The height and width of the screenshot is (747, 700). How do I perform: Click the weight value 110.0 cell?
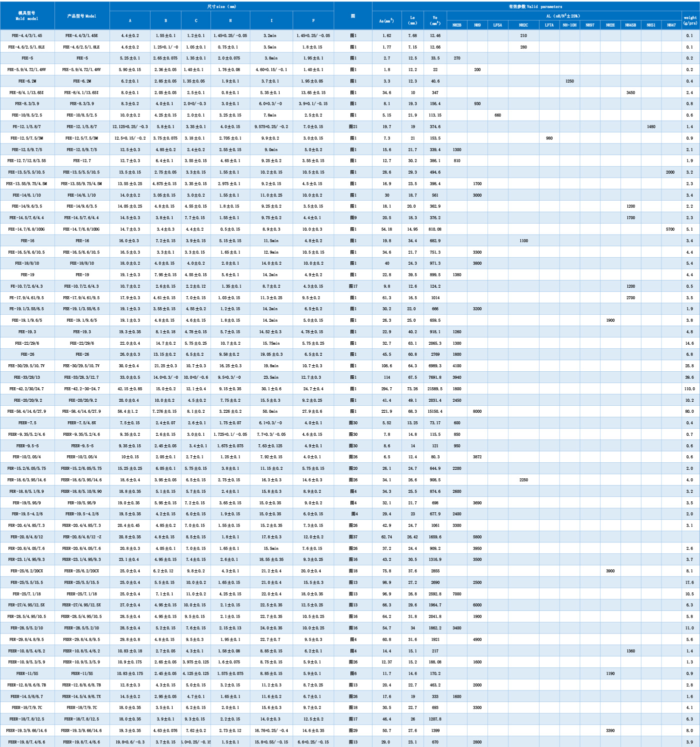pyautogui.click(x=689, y=389)
